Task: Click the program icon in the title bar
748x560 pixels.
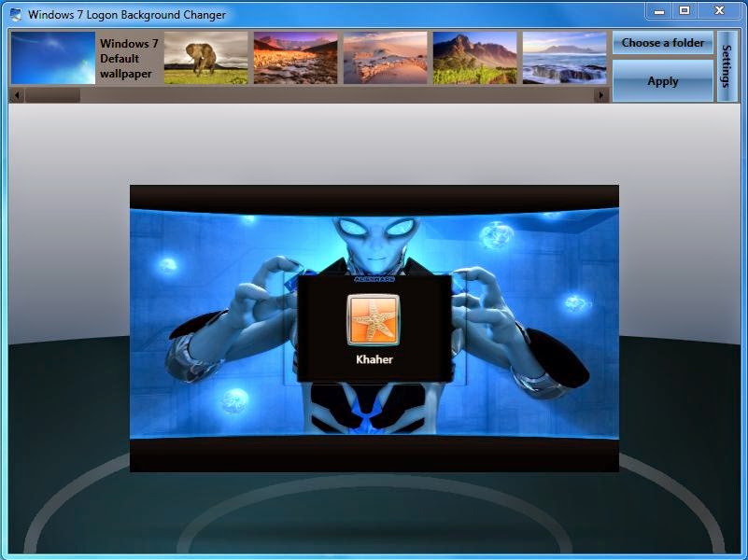Action: 13,14
